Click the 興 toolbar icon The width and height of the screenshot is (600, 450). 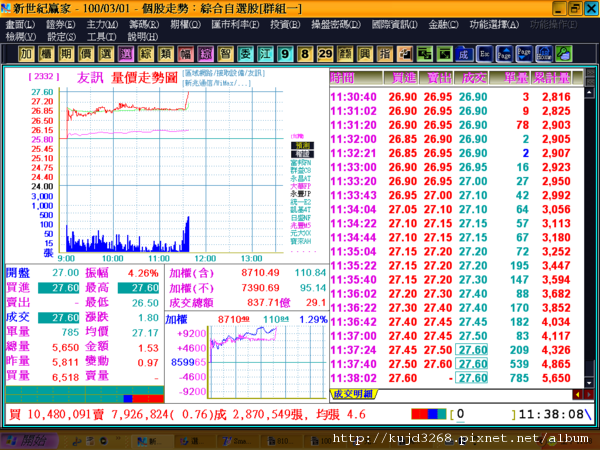pyautogui.click(x=365, y=54)
